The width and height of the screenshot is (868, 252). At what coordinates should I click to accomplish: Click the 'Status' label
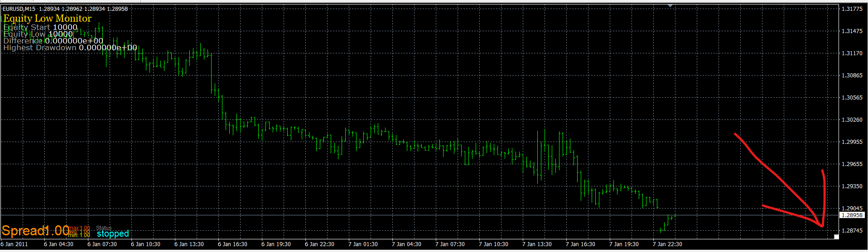tap(104, 228)
